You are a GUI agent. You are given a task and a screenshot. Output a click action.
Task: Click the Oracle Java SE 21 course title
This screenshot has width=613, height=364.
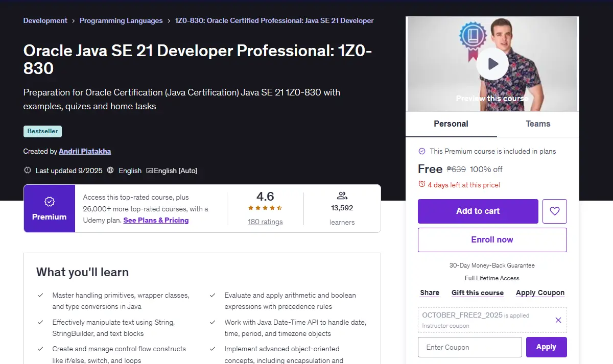coord(198,59)
